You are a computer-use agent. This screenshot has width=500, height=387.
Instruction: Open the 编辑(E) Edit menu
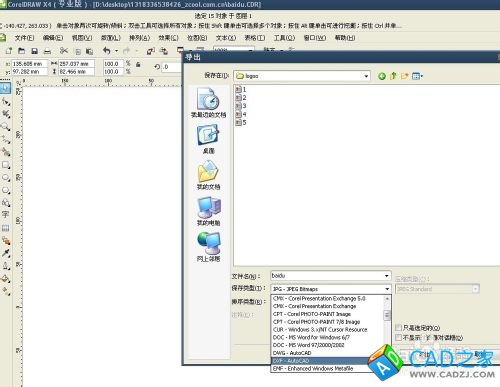click(x=53, y=38)
